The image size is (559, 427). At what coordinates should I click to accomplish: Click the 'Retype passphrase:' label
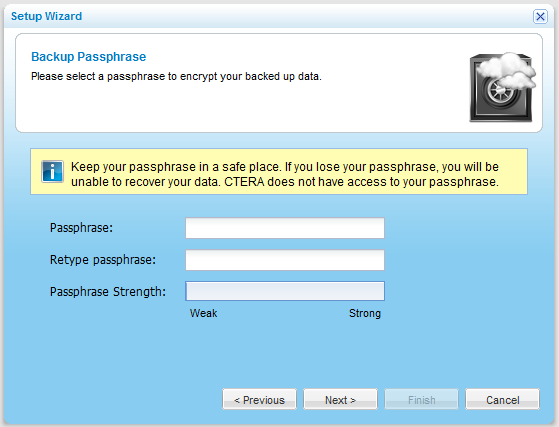pyautogui.click(x=103, y=260)
